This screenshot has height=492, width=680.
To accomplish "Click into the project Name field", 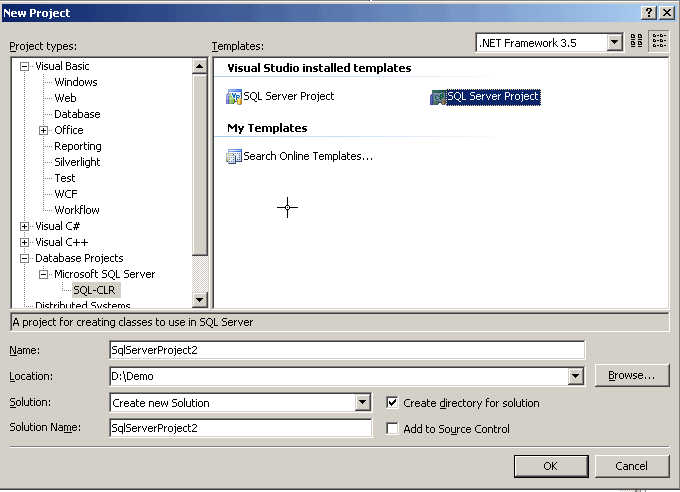I will pyautogui.click(x=346, y=350).
